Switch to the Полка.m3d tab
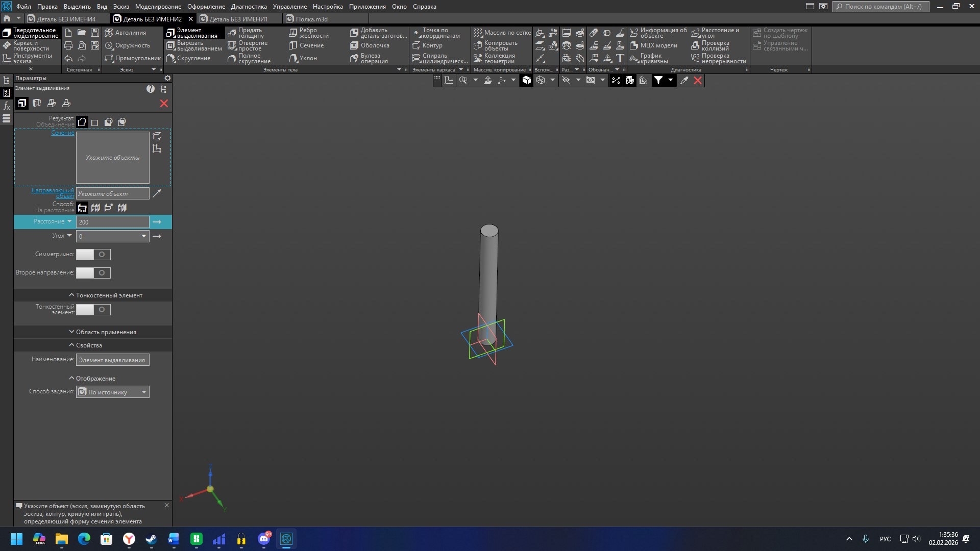Image resolution: width=980 pixels, height=551 pixels. coord(311,19)
